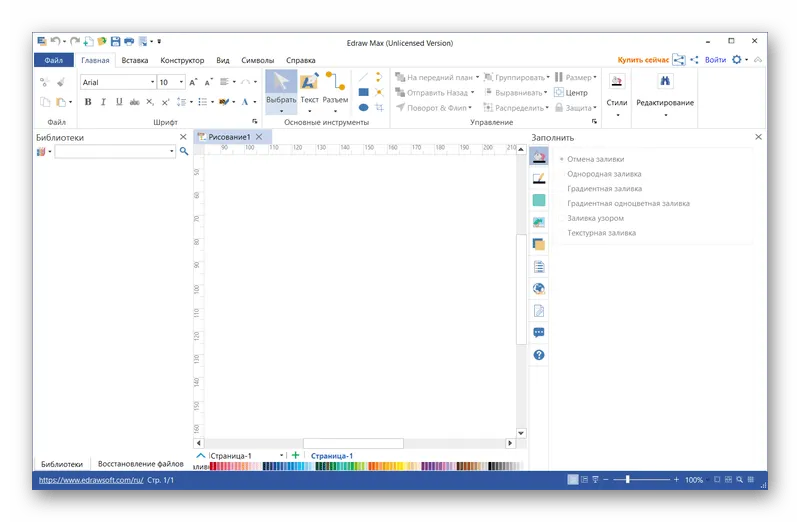Click the Bold formatting icon
Image resolution: width=800 pixels, height=522 pixels.
click(88, 102)
